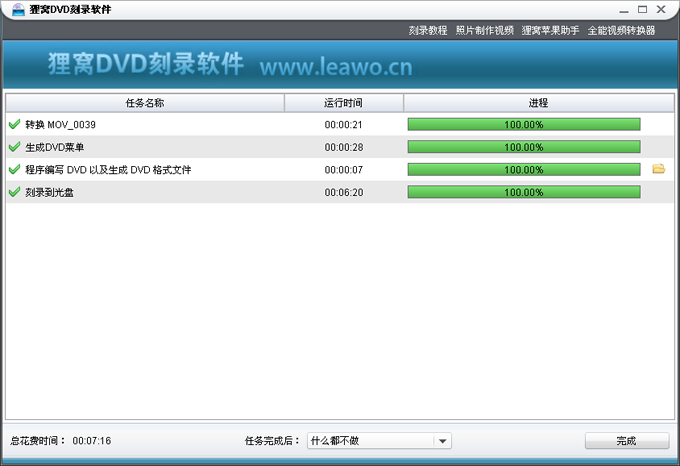The height and width of the screenshot is (466, 680).
Task: Click run time 00:00:28
Action: click(x=343, y=147)
